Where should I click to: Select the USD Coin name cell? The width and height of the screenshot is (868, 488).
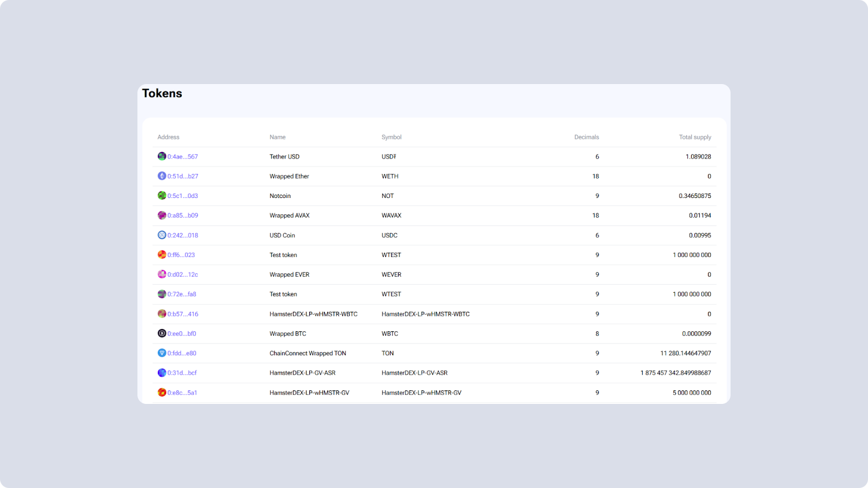(x=282, y=235)
